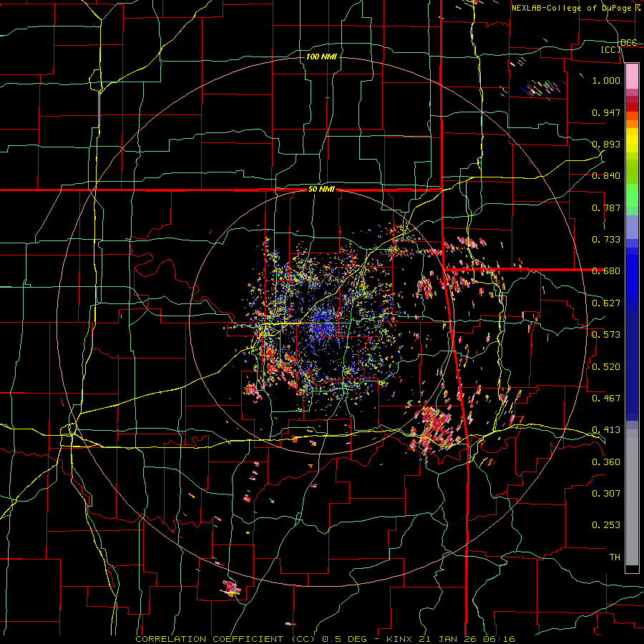
Task: Click the 100 NMI range ring label
Action: coord(321,57)
